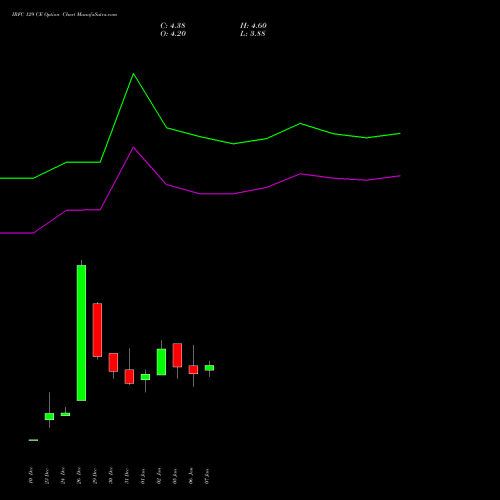Screen dimensions: 500x500
Task: Click the flat 19 Dec candlestick dash
Action: click(x=33, y=440)
